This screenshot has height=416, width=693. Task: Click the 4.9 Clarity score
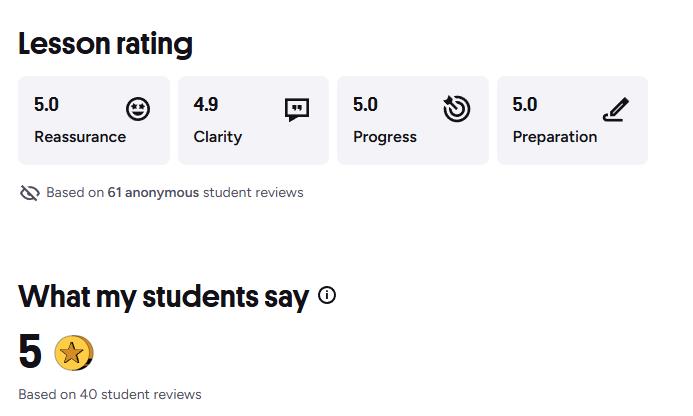[206, 104]
